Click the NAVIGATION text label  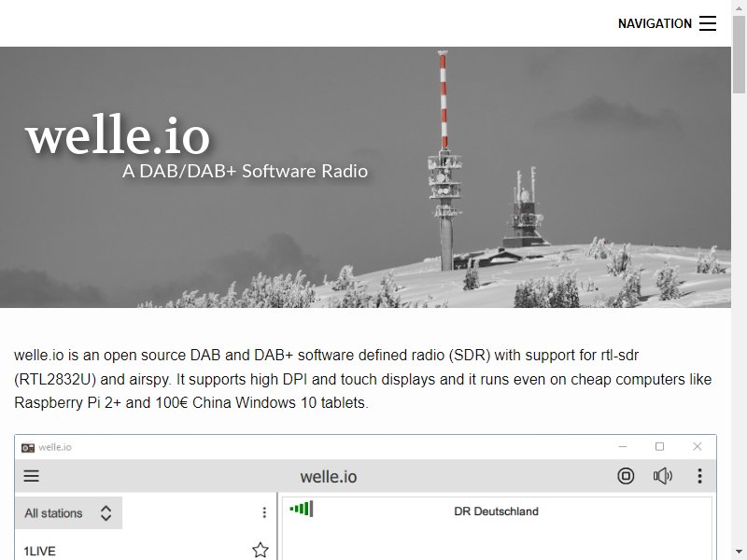click(655, 23)
